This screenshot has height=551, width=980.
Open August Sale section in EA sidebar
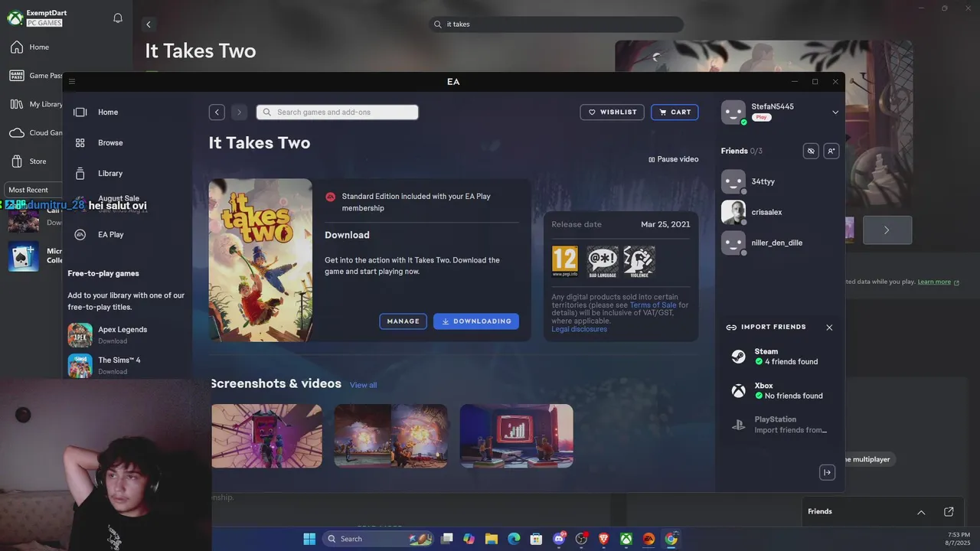pyautogui.click(x=119, y=198)
